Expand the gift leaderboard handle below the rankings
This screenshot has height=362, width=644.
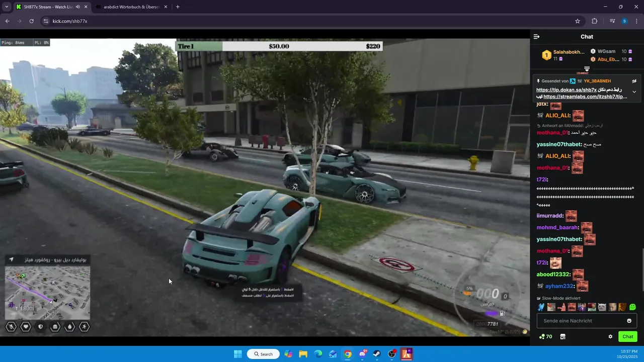click(587, 68)
